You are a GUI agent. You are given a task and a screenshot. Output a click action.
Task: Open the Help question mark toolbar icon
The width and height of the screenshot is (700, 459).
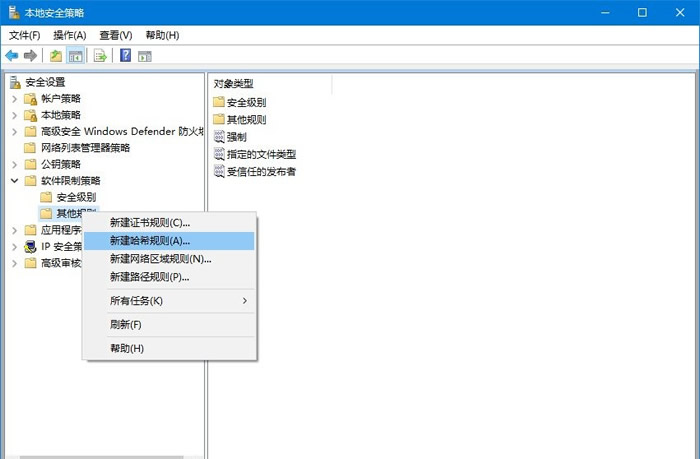click(125, 55)
